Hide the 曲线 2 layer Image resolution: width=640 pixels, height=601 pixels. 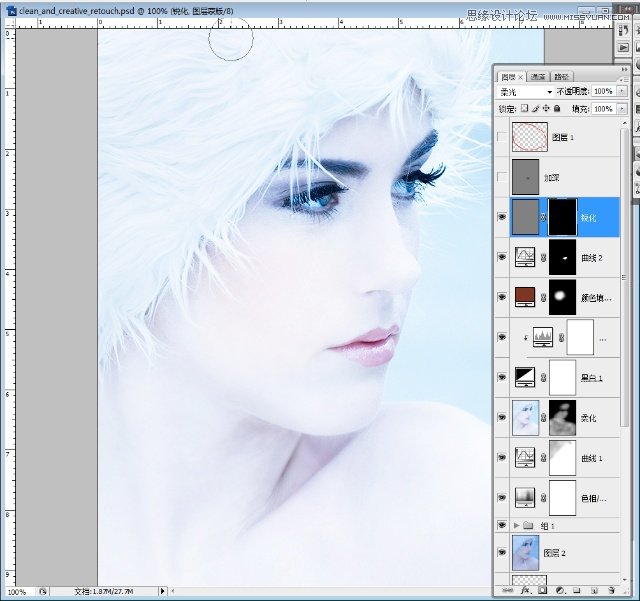tap(502, 257)
